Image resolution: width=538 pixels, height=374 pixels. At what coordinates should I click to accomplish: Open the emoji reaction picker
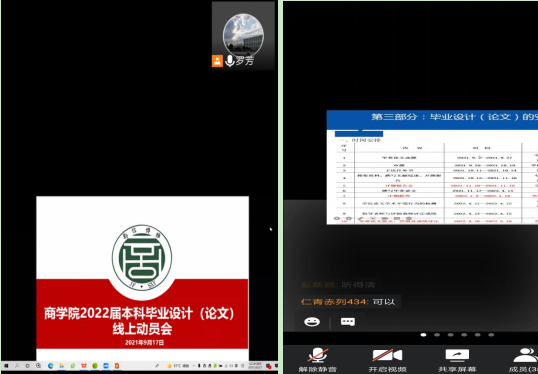(x=312, y=322)
